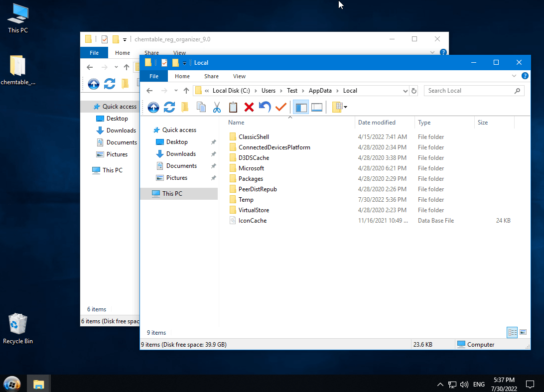Click properties checkmark icon in Local title bar
Image resolution: width=544 pixels, height=392 pixels.
[x=164, y=63]
